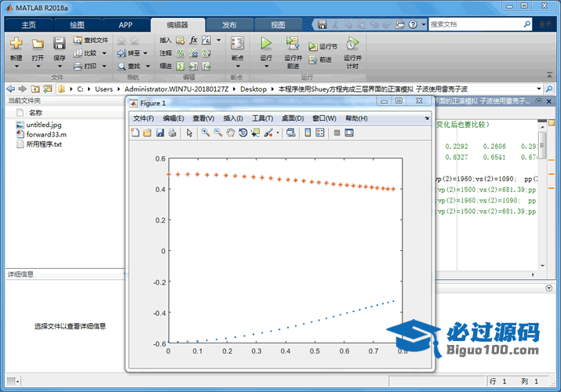Open Figure 1 编辑(E) menu
Viewport: 561px width, 392px height.
click(x=173, y=118)
